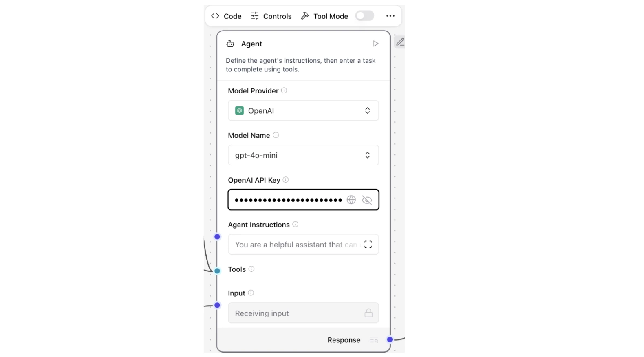Click the info icon next to Model Provider
644x357 pixels.
[284, 90]
